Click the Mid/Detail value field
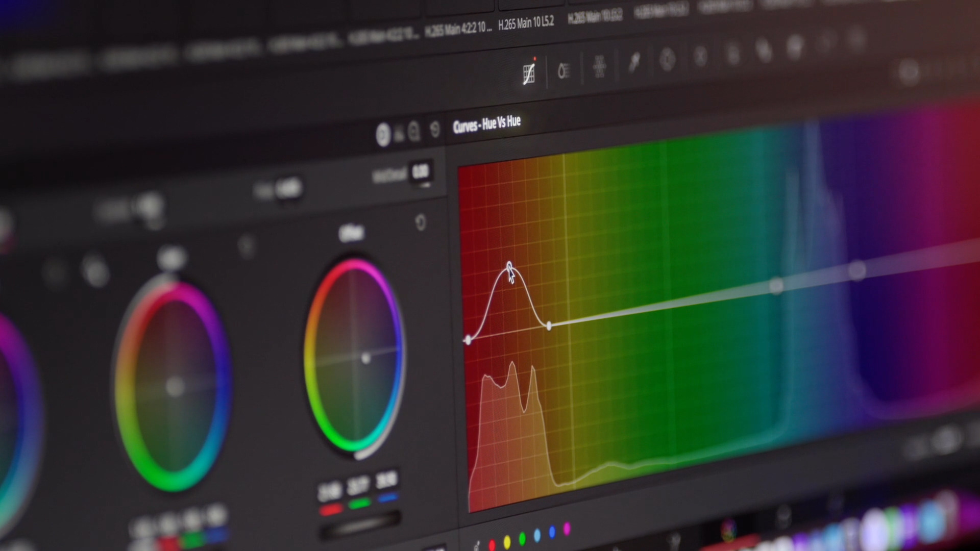 [x=420, y=172]
